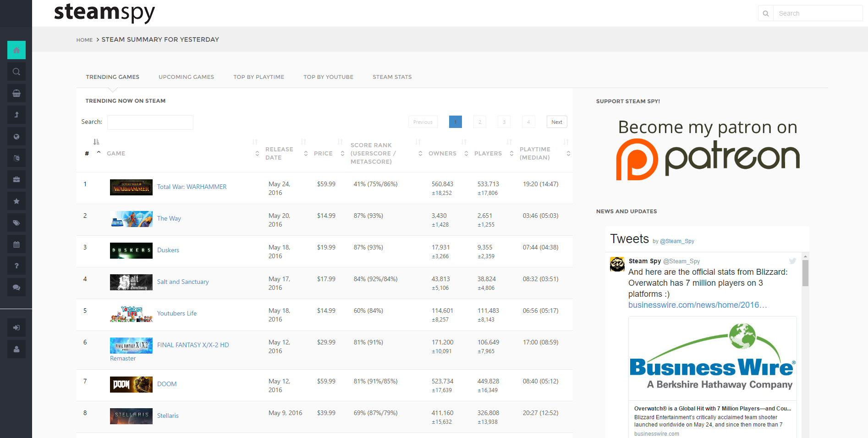Image resolution: width=868 pixels, height=438 pixels.
Task: Click the Twitter bird icon on tweet
Action: click(x=792, y=261)
